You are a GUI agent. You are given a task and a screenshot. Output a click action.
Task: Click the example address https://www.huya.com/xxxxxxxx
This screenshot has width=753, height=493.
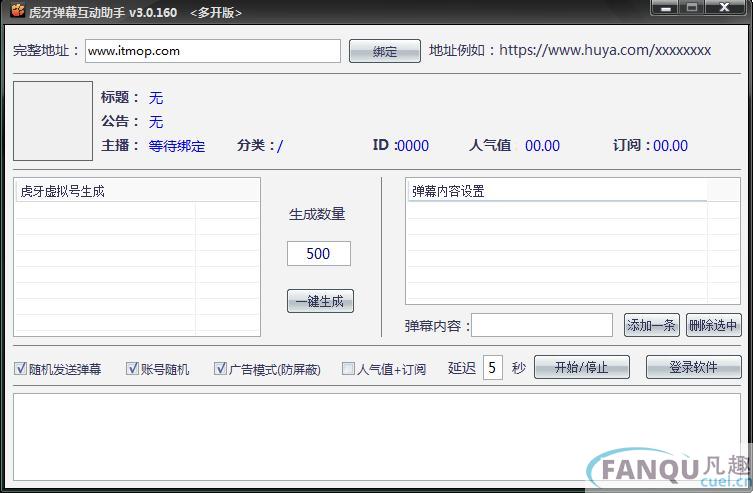tap(605, 50)
